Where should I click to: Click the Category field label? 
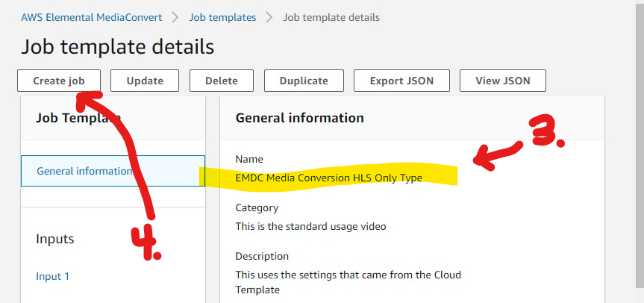pyautogui.click(x=257, y=207)
